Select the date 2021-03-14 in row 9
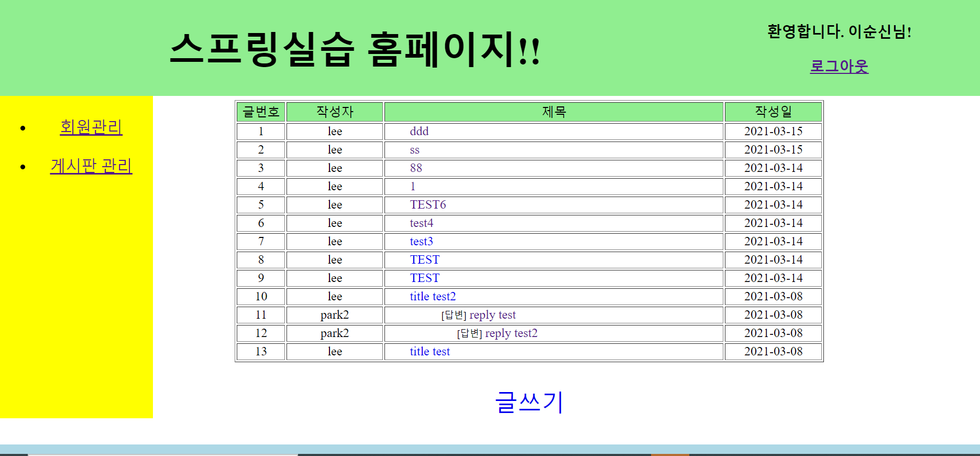 pyautogui.click(x=774, y=278)
